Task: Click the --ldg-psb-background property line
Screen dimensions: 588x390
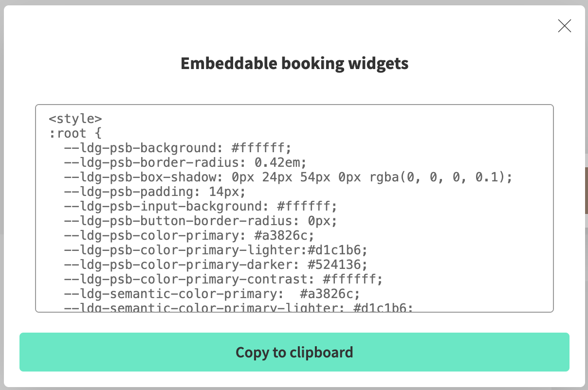Action: coord(178,148)
